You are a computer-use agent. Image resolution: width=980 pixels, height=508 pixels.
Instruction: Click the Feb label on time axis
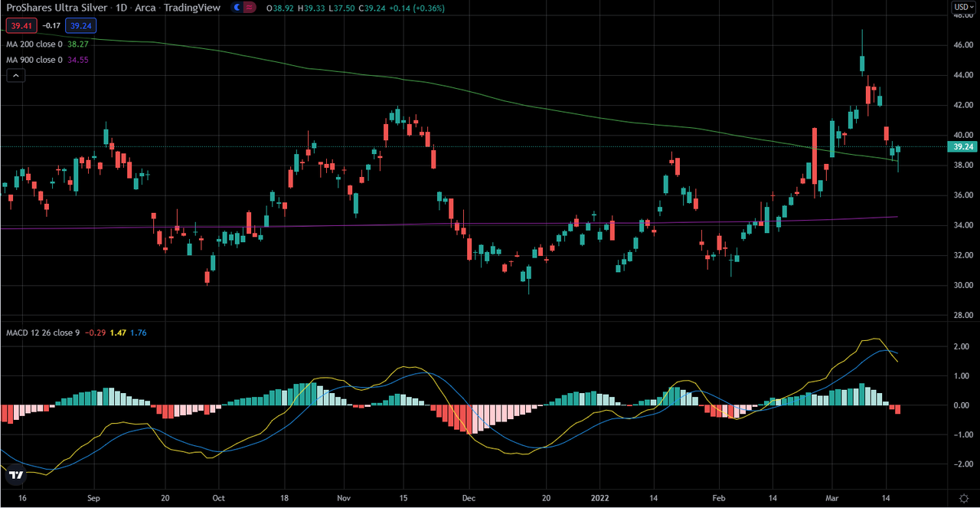[719, 497]
